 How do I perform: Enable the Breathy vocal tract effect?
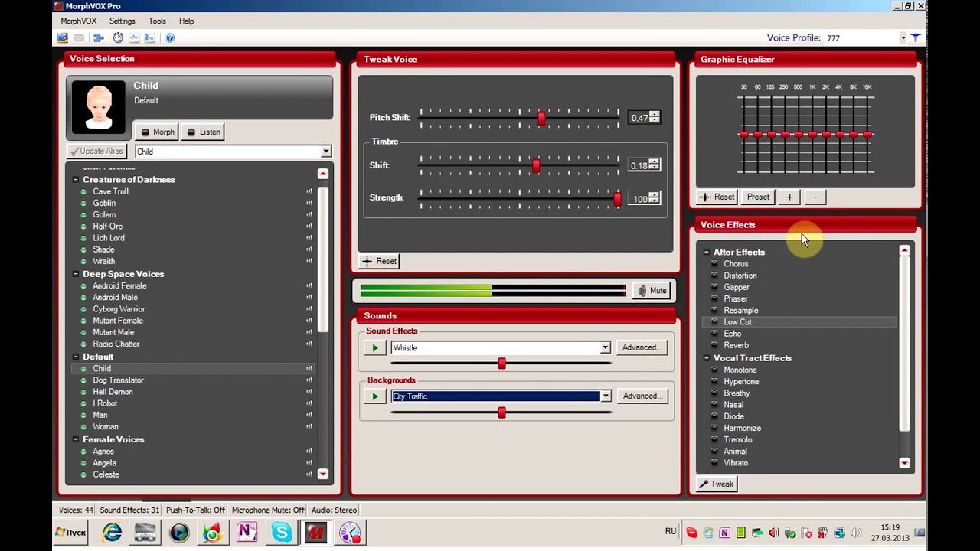point(737,393)
